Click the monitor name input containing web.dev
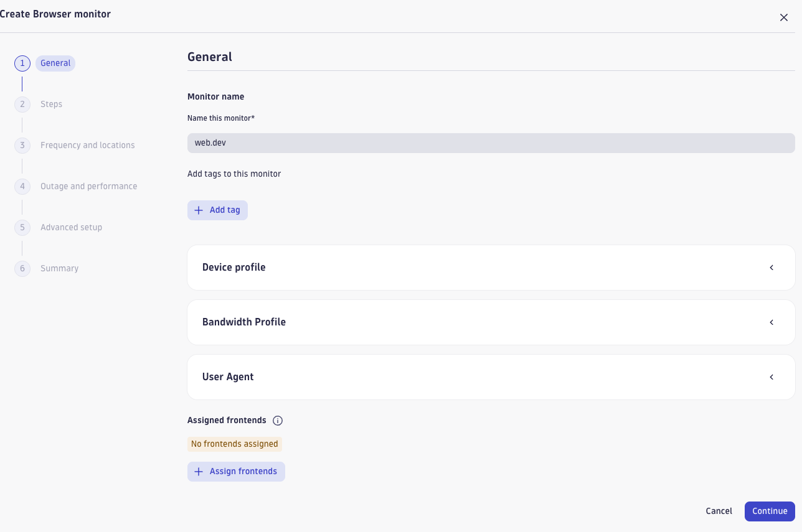 pyautogui.click(x=491, y=142)
